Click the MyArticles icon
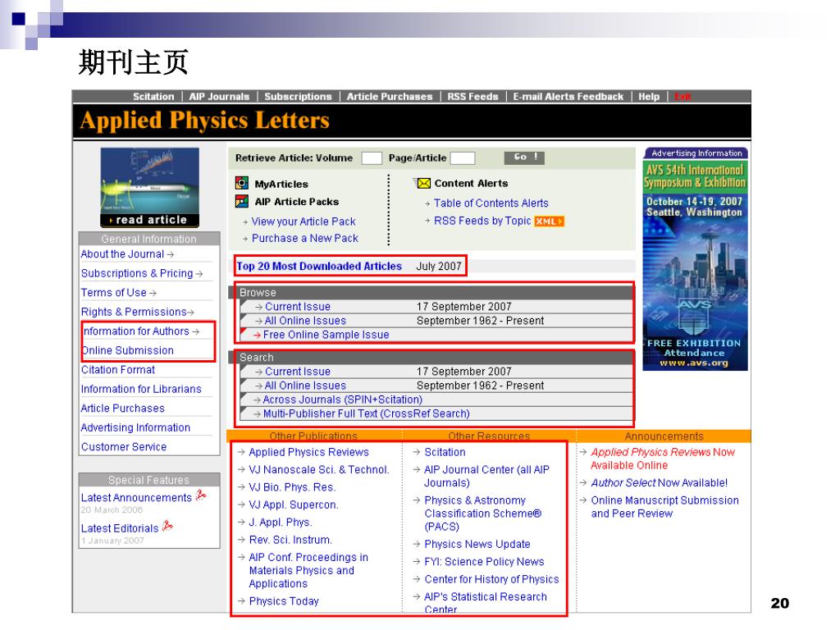This screenshot has width=840, height=630. click(x=242, y=183)
